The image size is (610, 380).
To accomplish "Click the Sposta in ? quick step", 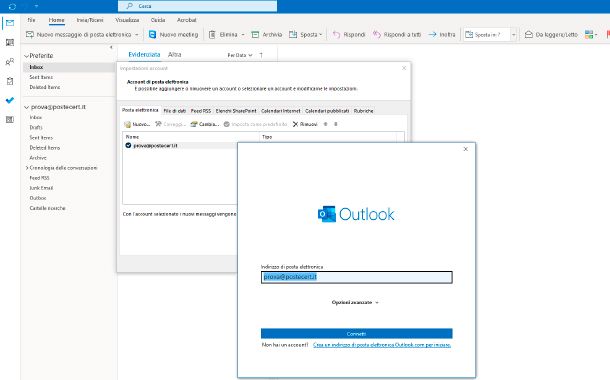I will (x=486, y=35).
